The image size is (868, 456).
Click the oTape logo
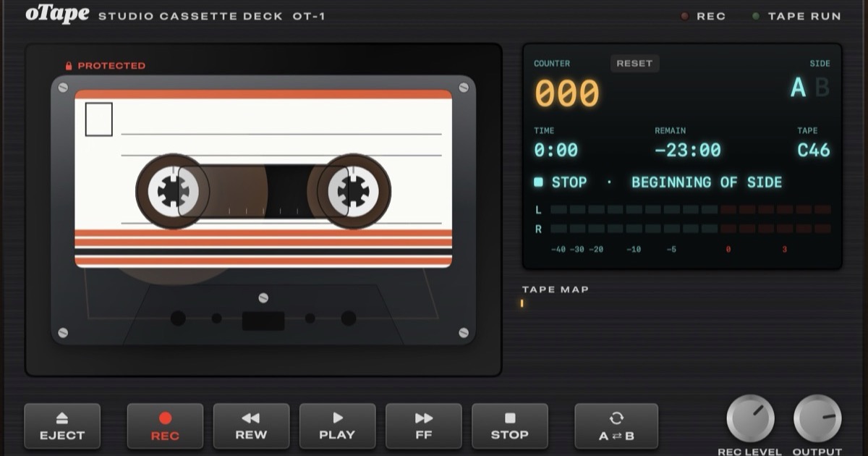[x=57, y=14]
